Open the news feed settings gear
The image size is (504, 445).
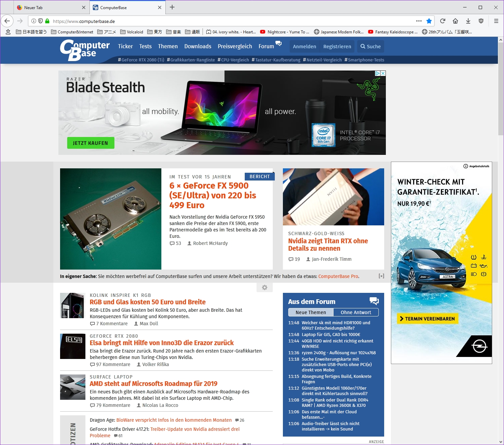(x=265, y=287)
